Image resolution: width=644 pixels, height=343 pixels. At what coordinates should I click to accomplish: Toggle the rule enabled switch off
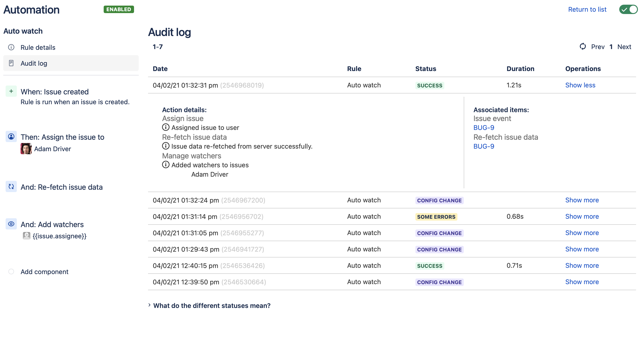(628, 10)
